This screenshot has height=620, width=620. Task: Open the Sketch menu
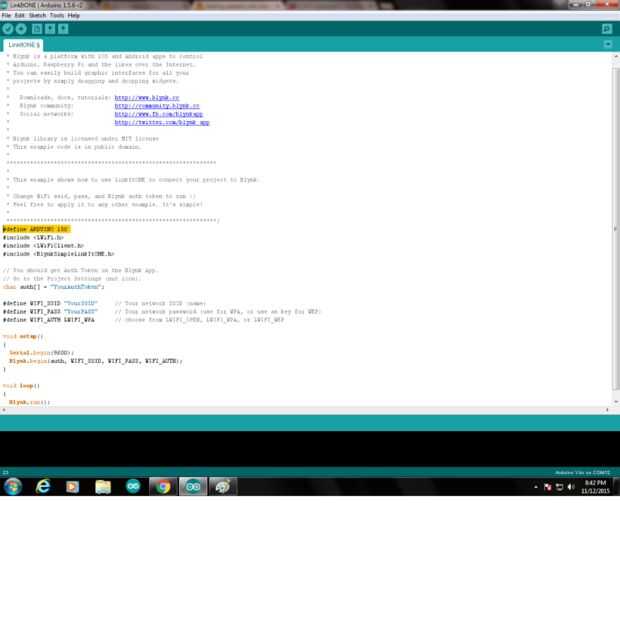tap(37, 15)
